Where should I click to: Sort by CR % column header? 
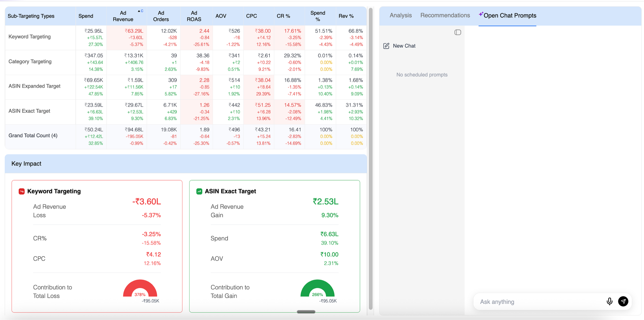coord(283,16)
